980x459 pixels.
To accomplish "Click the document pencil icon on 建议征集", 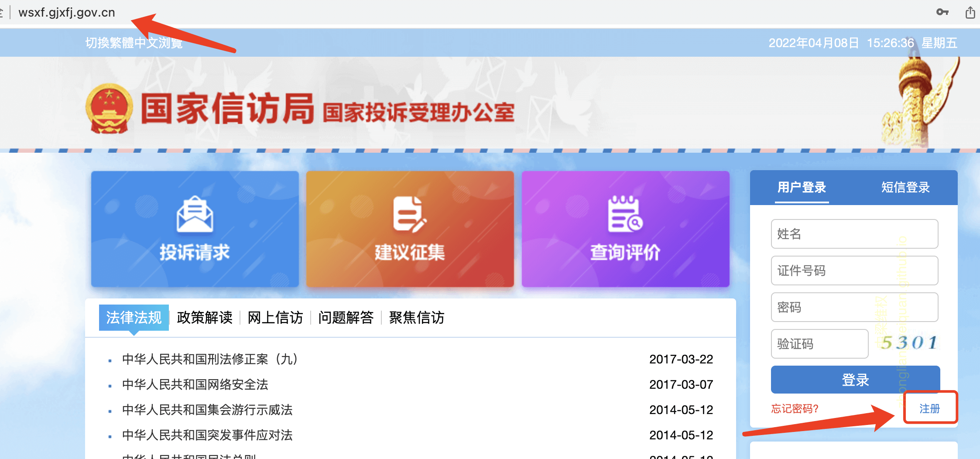I will pyautogui.click(x=410, y=214).
